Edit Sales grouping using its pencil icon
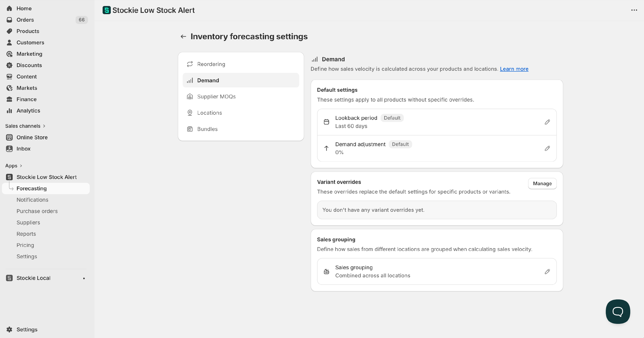 click(547, 271)
